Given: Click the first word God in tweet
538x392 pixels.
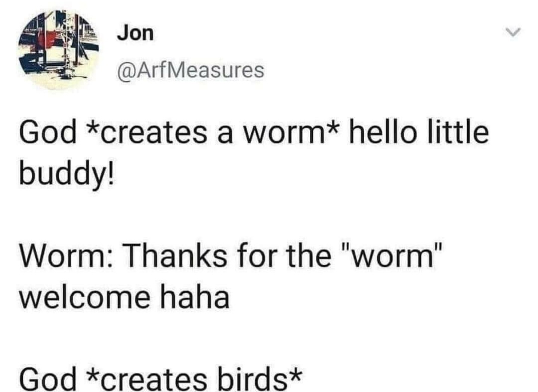Looking at the screenshot, I should click(x=47, y=133).
